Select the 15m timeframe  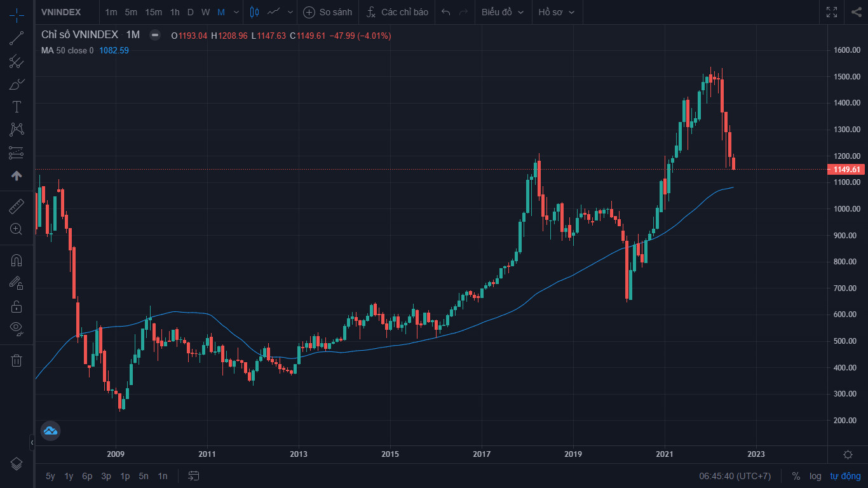153,12
